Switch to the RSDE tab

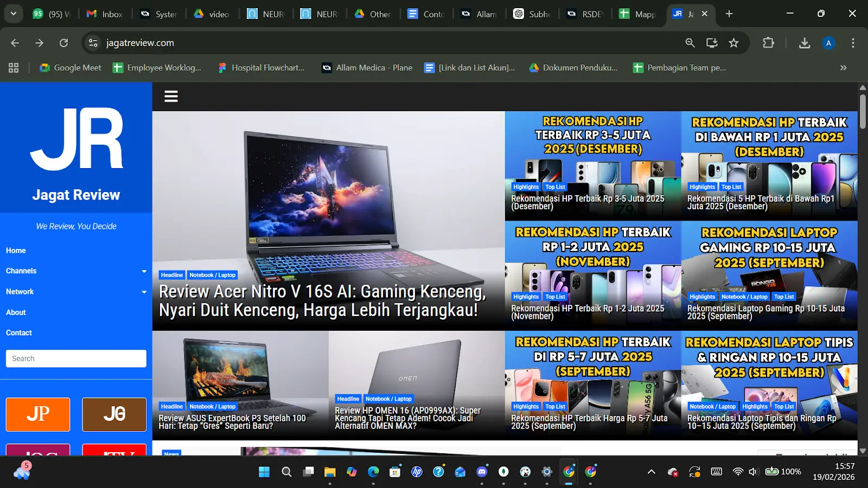pyautogui.click(x=584, y=14)
